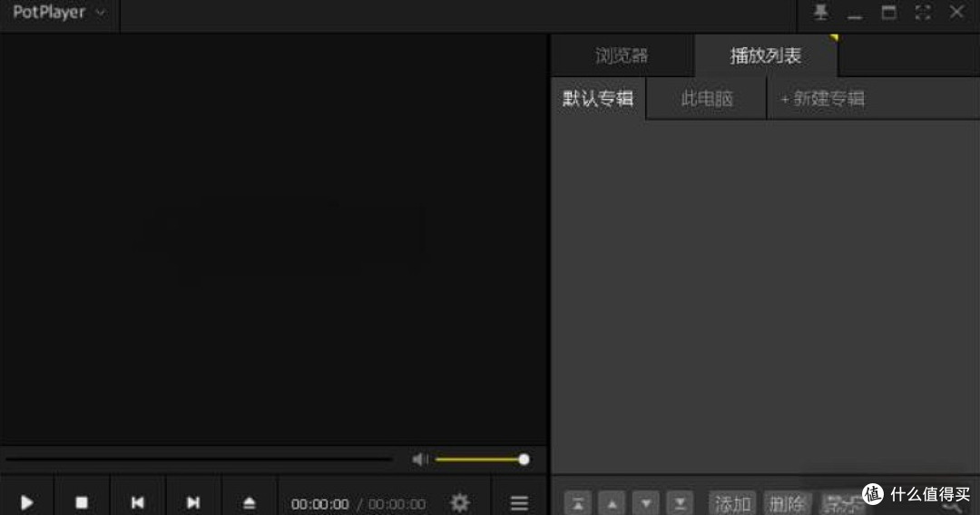Switch to the 播放列表 tab

(x=766, y=55)
